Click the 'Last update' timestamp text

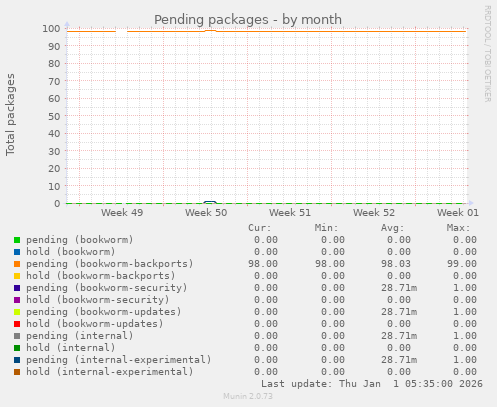click(372, 384)
